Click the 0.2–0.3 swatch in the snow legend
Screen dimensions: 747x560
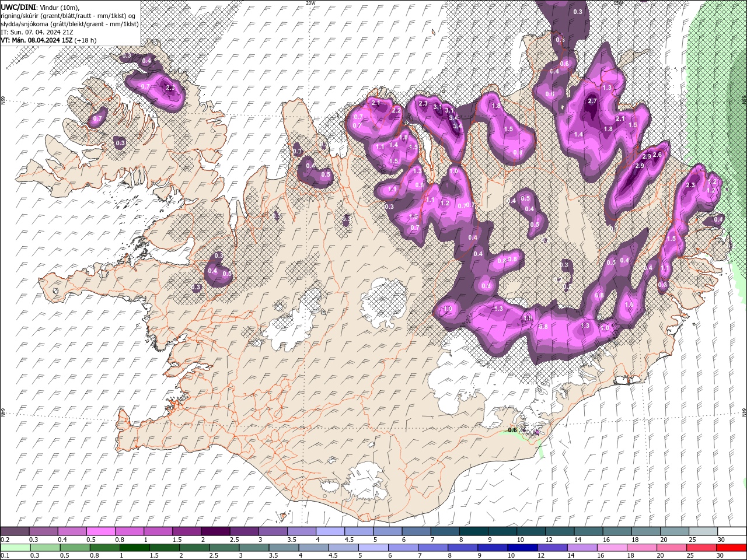click(15, 531)
